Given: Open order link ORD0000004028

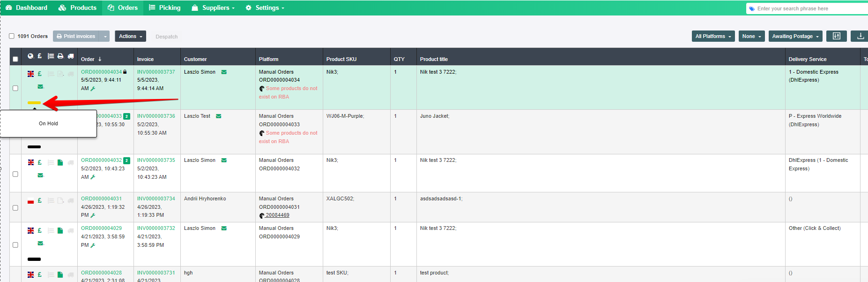Looking at the screenshot, I should pos(101,273).
